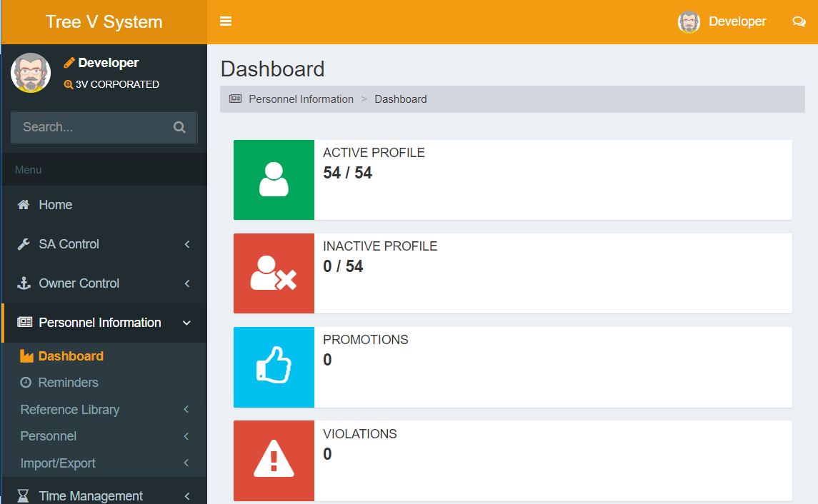Viewport: 818px width, 504px height.
Task: Go to Home in sidebar
Action: [x=55, y=205]
